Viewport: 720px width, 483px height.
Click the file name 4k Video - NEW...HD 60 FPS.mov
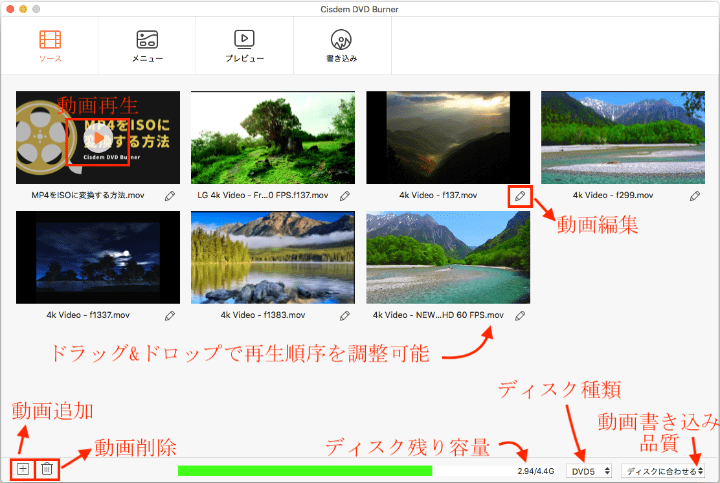tap(438, 315)
